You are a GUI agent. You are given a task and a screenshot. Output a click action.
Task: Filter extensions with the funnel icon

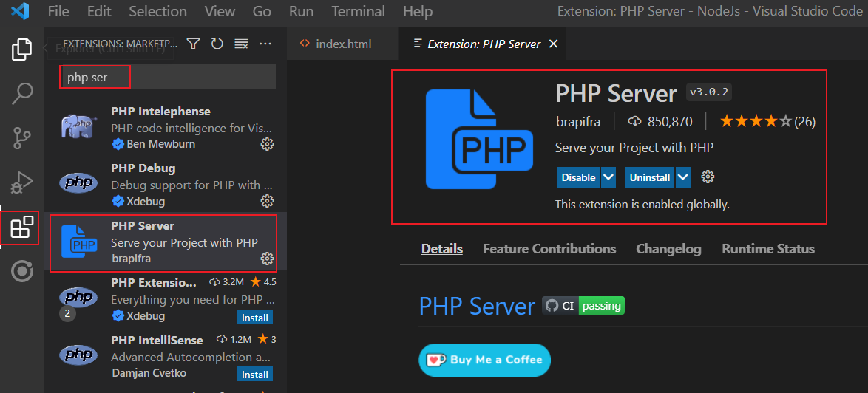(192, 44)
